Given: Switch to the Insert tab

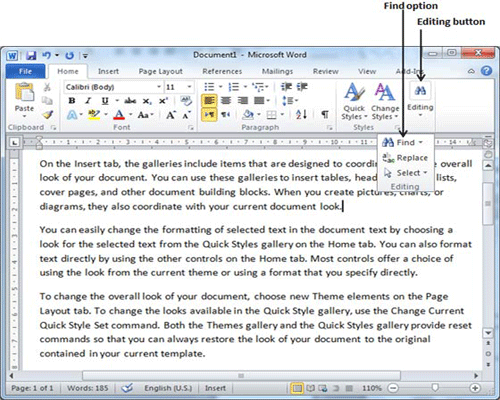Looking at the screenshot, I should pos(108,71).
